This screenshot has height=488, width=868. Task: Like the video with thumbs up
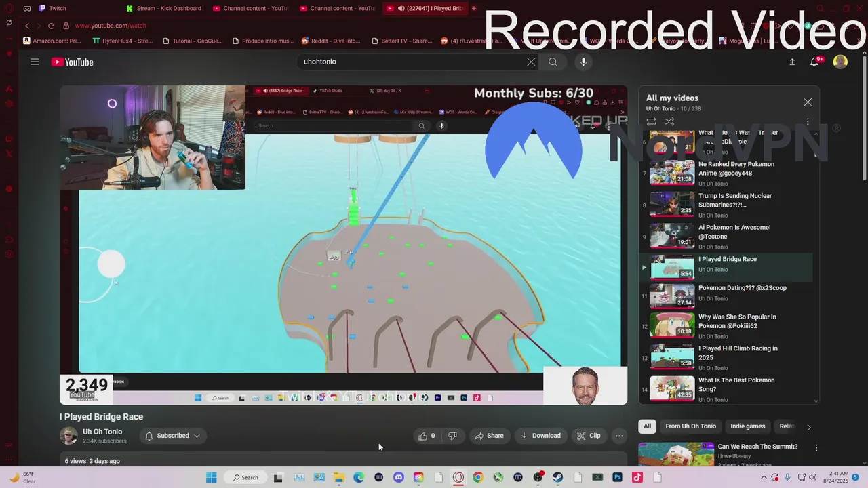[427, 436]
